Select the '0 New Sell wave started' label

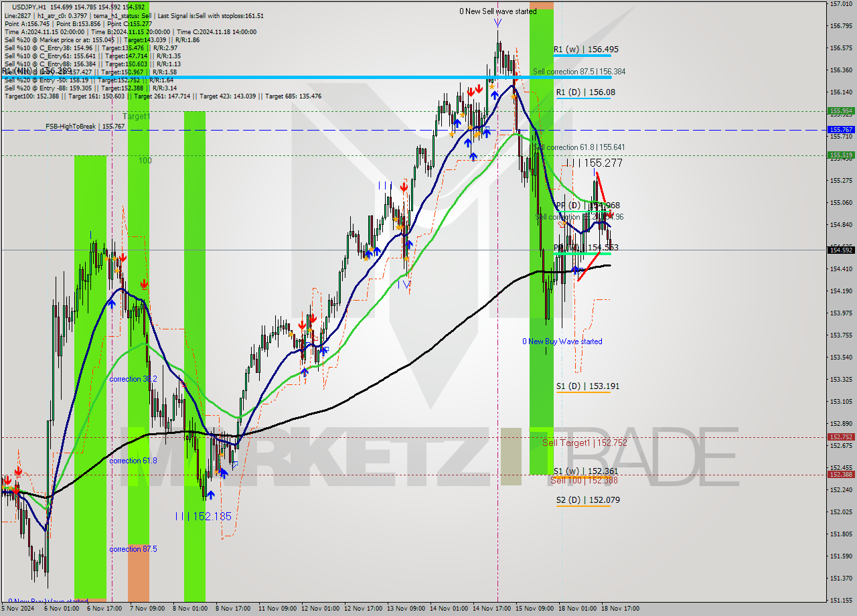coord(497,11)
